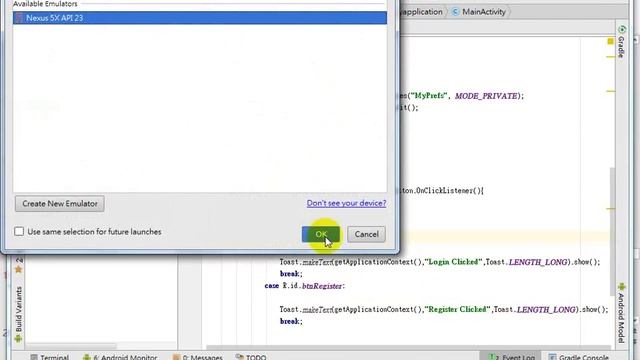Enable Use same selection for future launches

point(19,231)
